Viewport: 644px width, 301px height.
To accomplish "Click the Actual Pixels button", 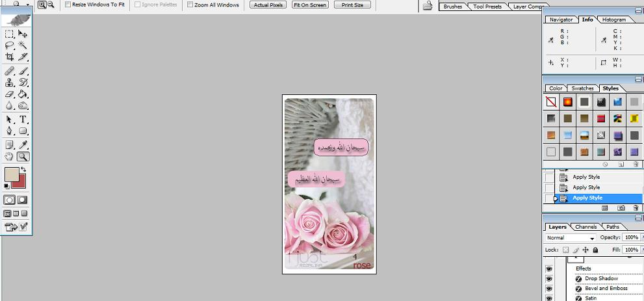I will 267,5.
